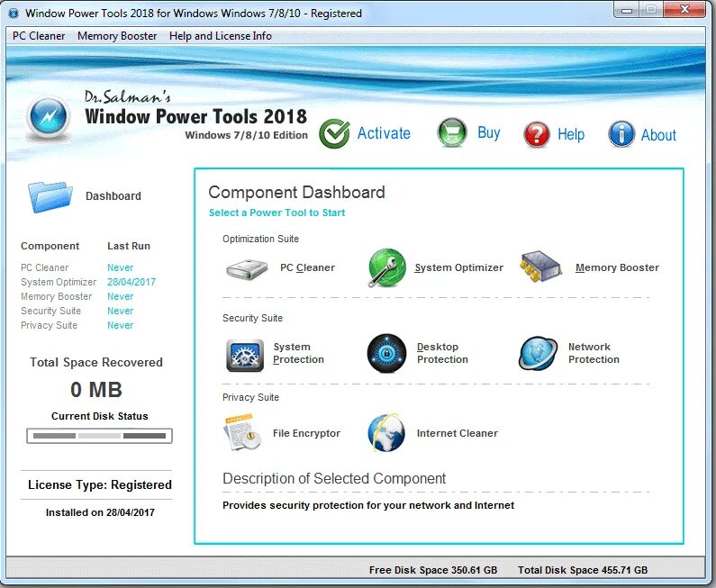Click the About text link
Image resolution: width=716 pixels, height=588 pixels.
658,135
